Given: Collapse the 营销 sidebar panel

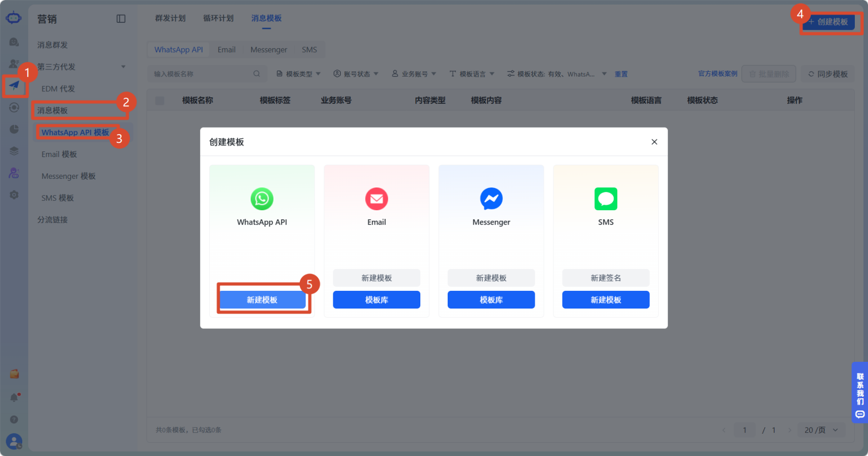Looking at the screenshot, I should coord(121,19).
